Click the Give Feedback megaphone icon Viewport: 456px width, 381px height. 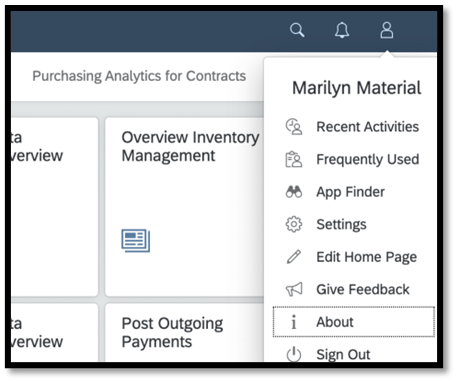[x=294, y=289]
